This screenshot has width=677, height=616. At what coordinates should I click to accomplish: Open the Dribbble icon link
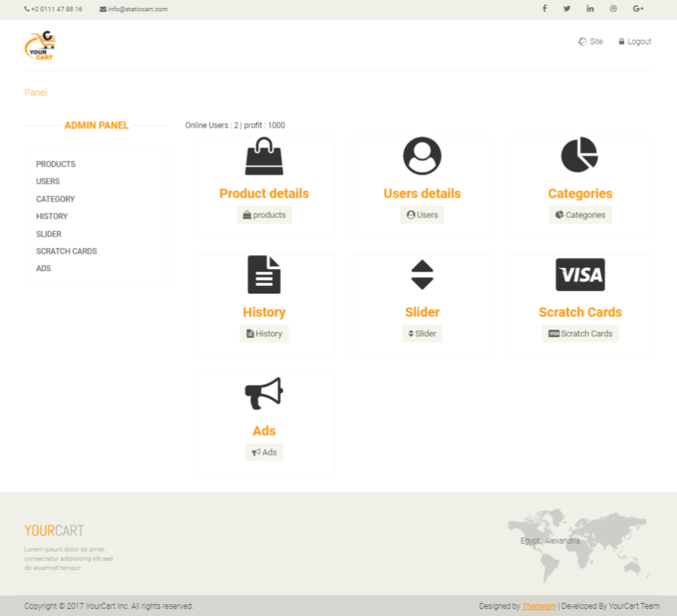pos(613,9)
